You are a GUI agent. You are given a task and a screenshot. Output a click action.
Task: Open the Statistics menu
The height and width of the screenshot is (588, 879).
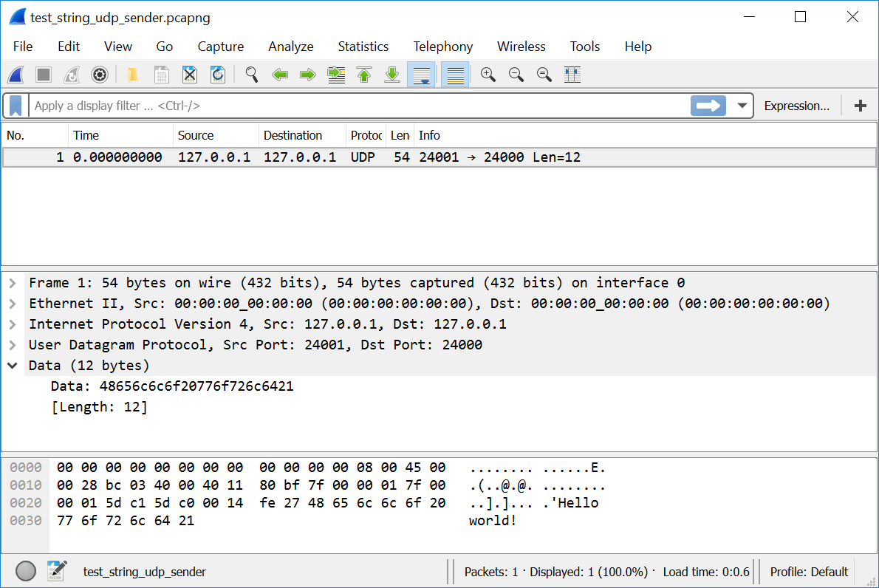(363, 47)
